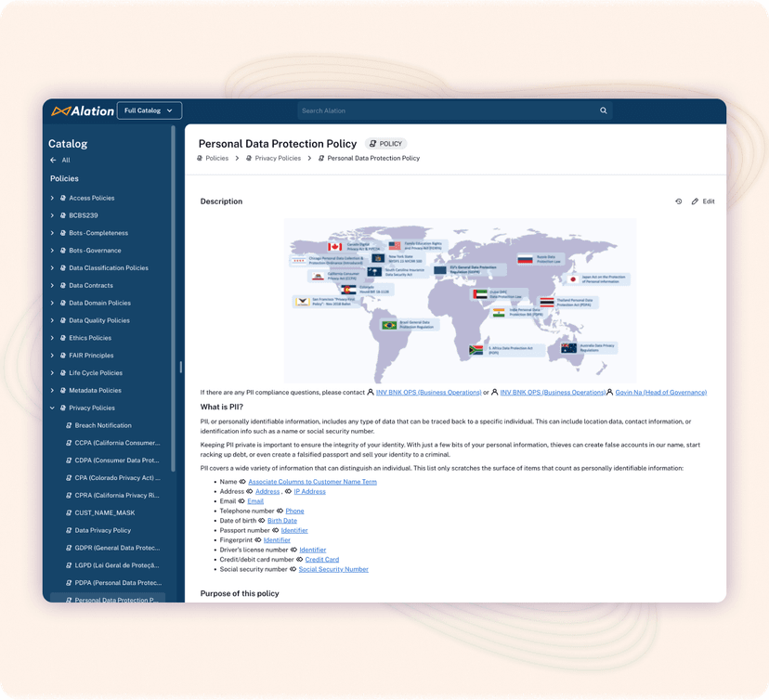Click the person icon before Govin Na
The image size is (769, 700).
click(610, 392)
